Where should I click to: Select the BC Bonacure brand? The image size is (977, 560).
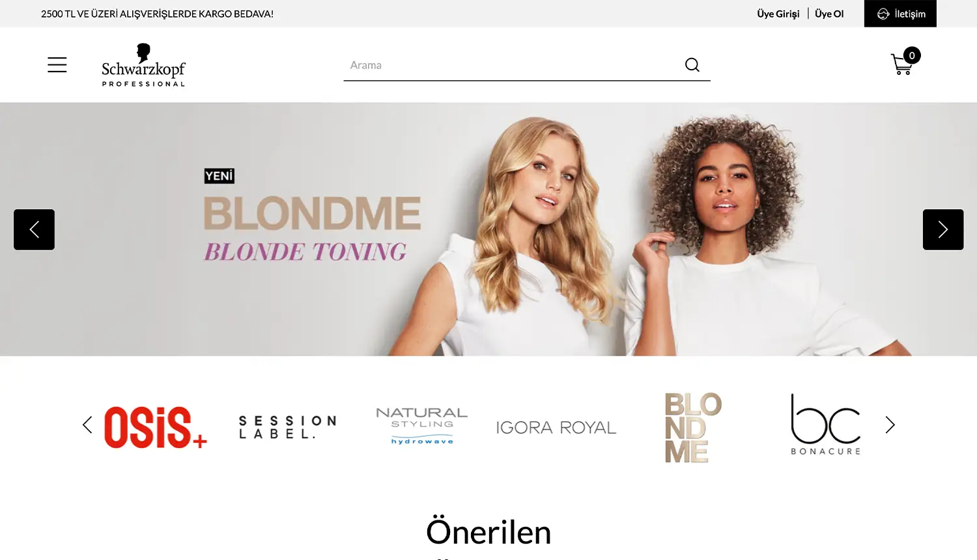pos(826,425)
